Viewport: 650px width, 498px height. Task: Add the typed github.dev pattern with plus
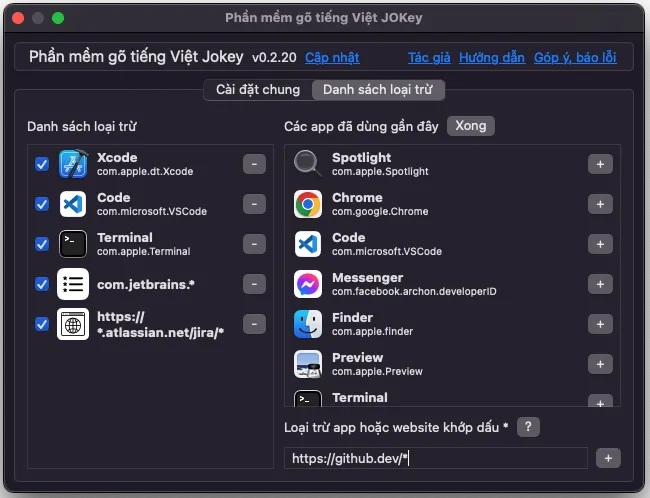[x=608, y=458]
